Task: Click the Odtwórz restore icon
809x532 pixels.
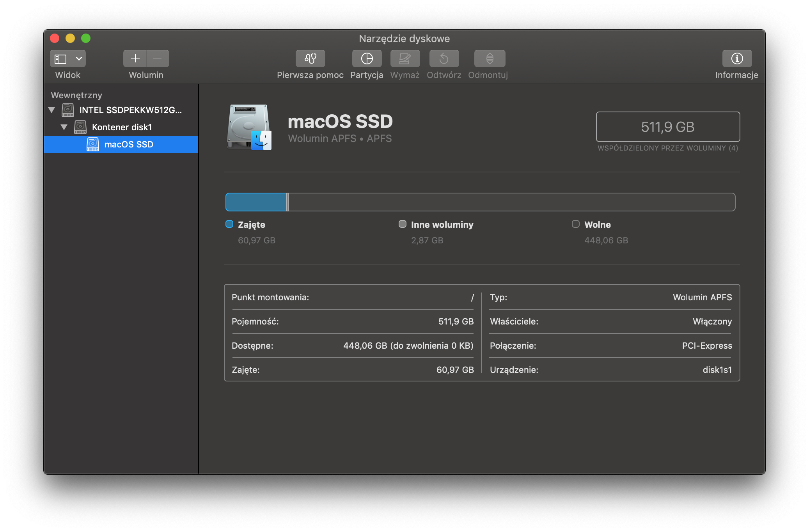Action: pos(444,59)
